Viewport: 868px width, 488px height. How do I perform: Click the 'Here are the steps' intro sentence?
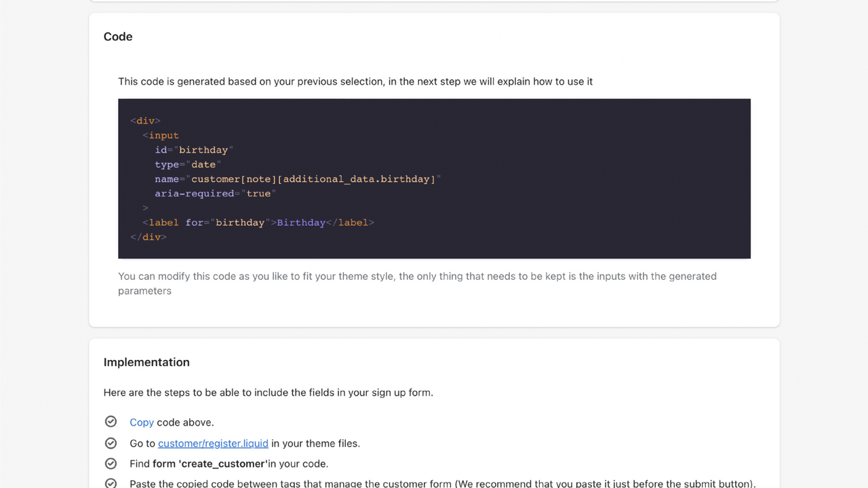[x=269, y=392]
